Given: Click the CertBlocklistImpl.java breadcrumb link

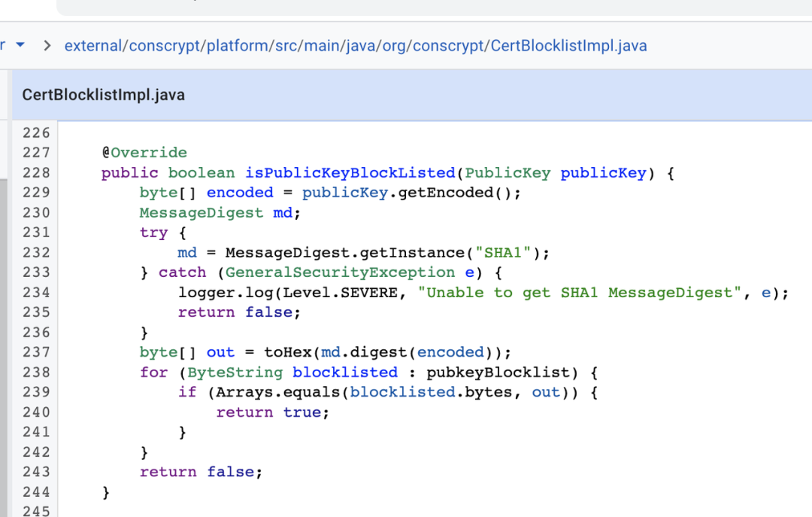Looking at the screenshot, I should tap(568, 46).
